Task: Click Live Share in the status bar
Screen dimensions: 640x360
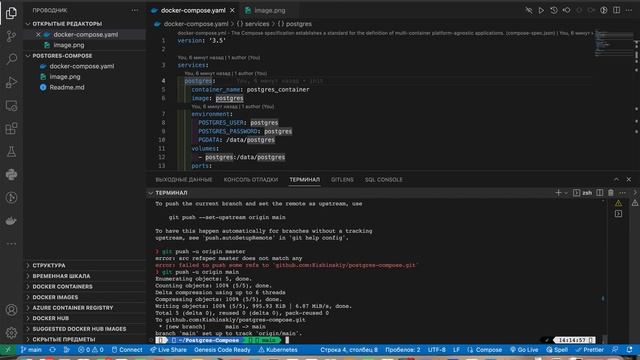Action: (x=168, y=350)
